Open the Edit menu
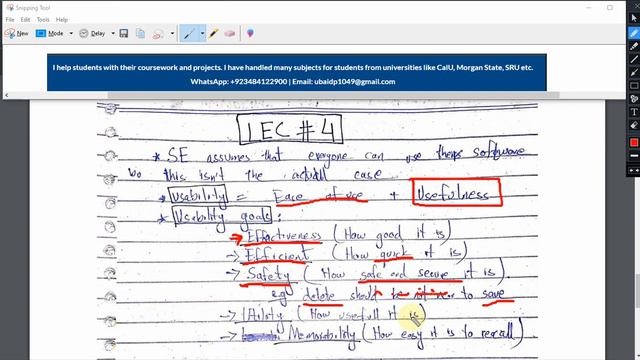 tap(25, 20)
